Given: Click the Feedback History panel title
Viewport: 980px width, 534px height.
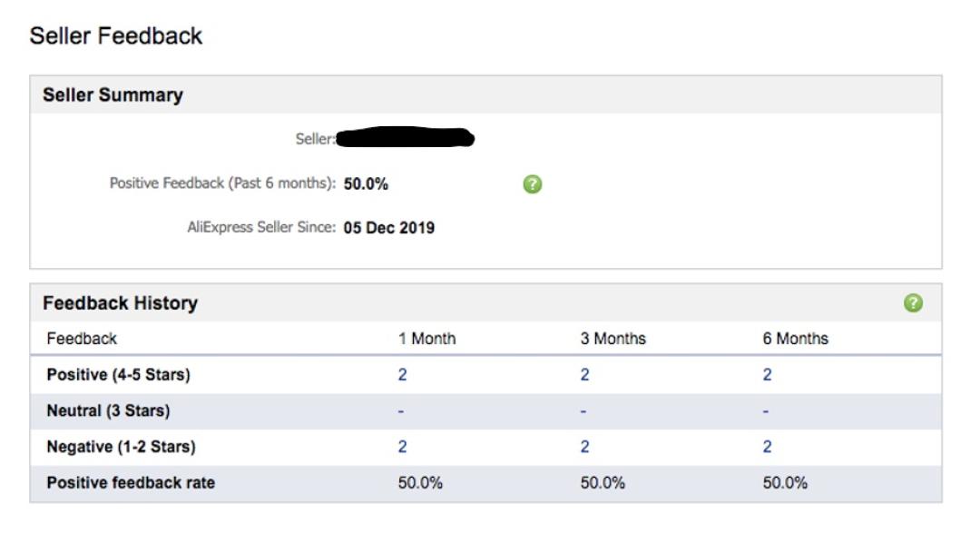Looking at the screenshot, I should (121, 303).
